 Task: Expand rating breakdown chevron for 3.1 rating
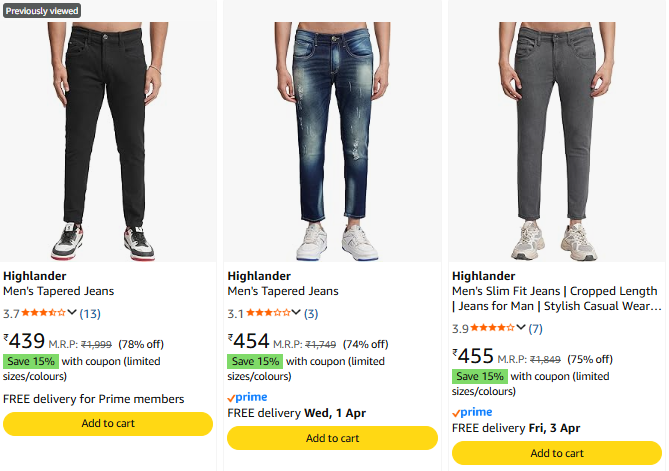[x=296, y=314]
